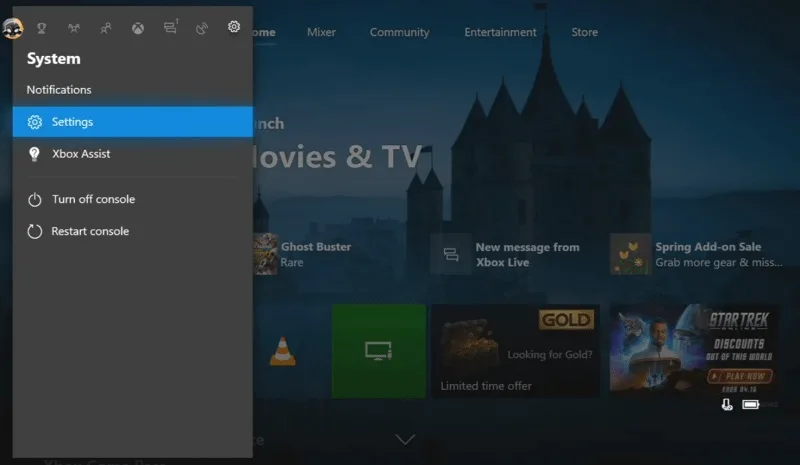Switch to the Mixer tab
Image resolution: width=800 pixels, height=465 pixels.
pos(321,32)
